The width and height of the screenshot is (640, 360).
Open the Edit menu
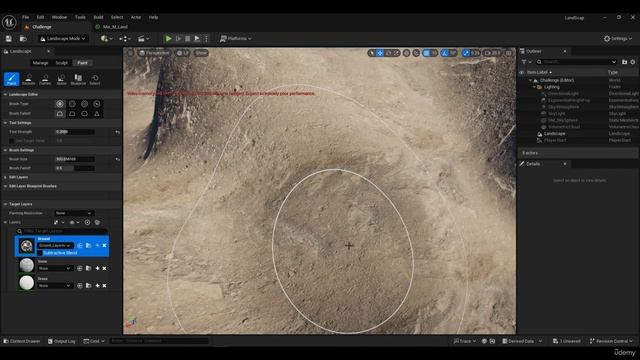click(x=40, y=17)
